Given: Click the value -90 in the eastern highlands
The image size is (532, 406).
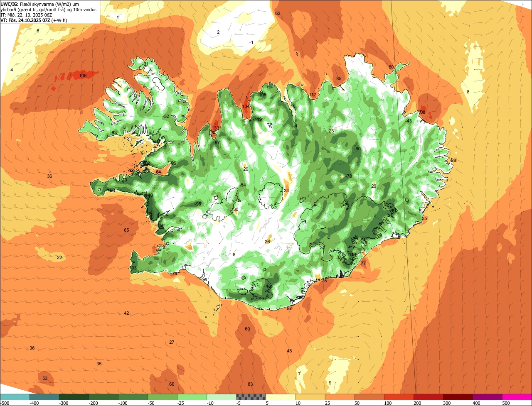Looking at the screenshot, I should click(x=357, y=149).
